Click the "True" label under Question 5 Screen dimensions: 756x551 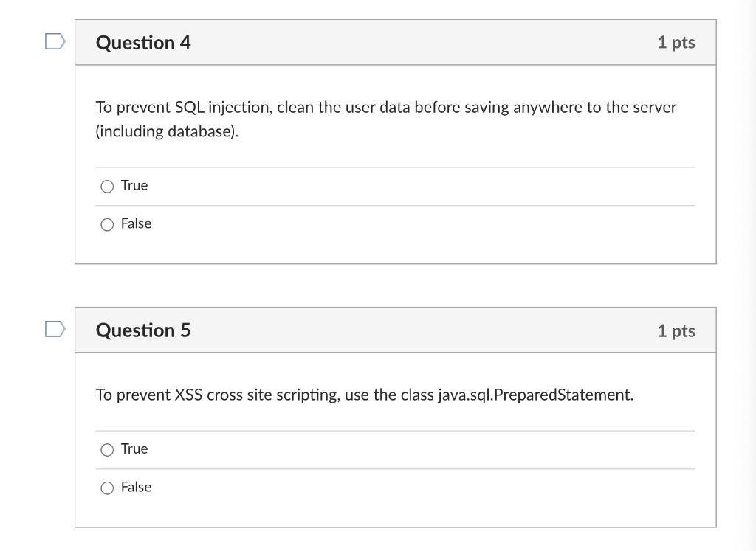(x=134, y=448)
